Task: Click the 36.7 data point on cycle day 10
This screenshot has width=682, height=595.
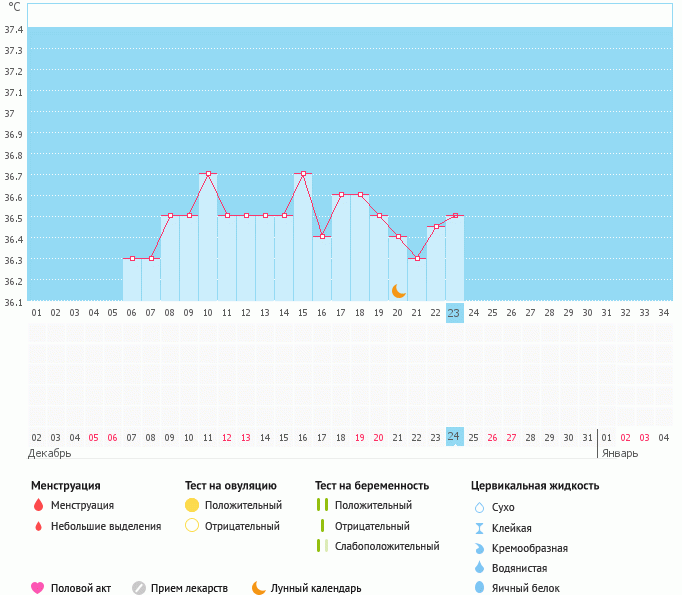Action: (208, 174)
